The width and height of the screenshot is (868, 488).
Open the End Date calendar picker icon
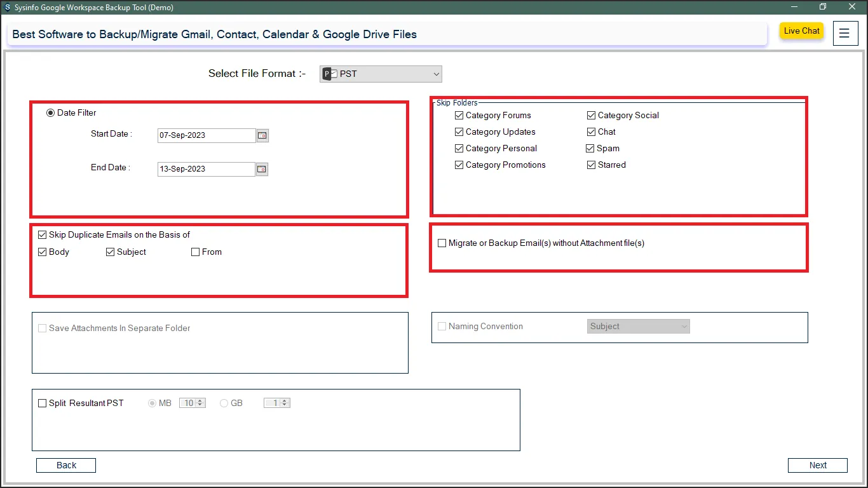(x=262, y=169)
